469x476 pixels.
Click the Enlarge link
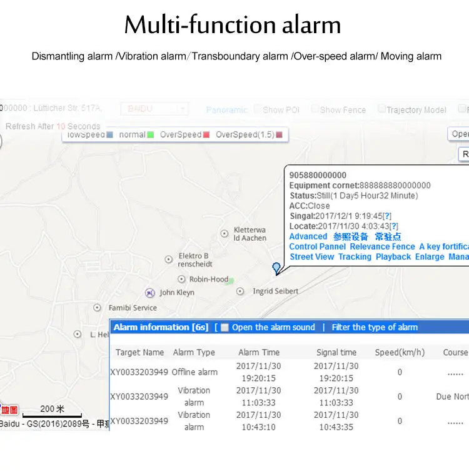[430, 257]
